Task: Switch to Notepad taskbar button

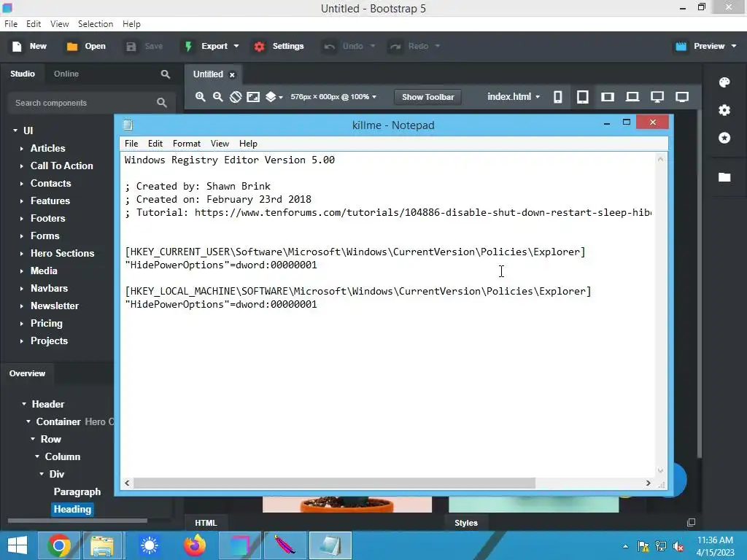Action: pos(330,545)
